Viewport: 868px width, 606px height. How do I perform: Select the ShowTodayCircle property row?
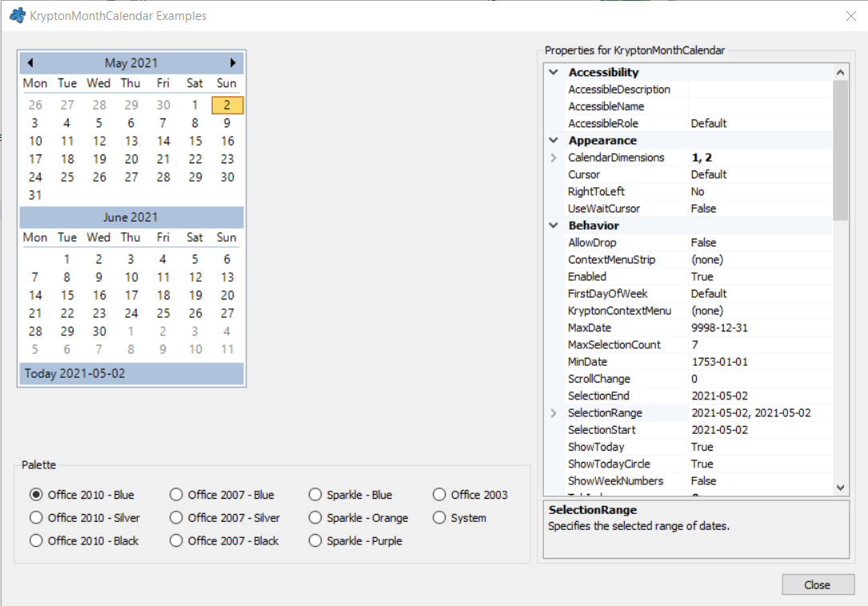coord(700,464)
